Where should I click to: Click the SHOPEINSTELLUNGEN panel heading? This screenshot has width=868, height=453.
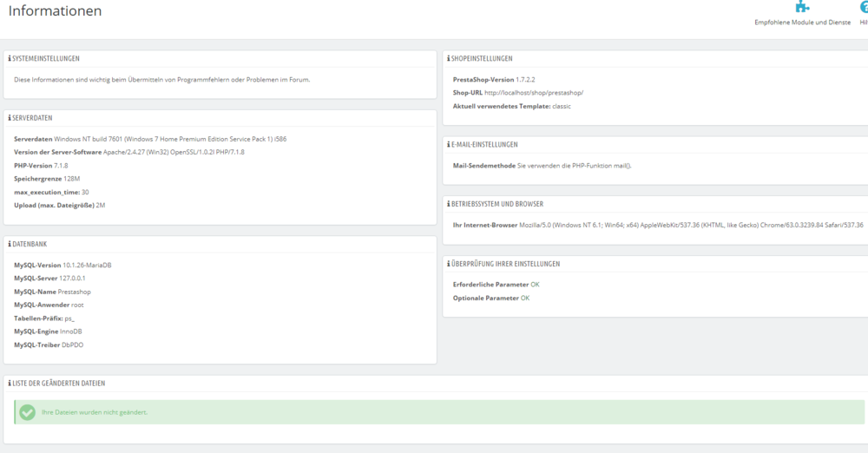coord(482,58)
